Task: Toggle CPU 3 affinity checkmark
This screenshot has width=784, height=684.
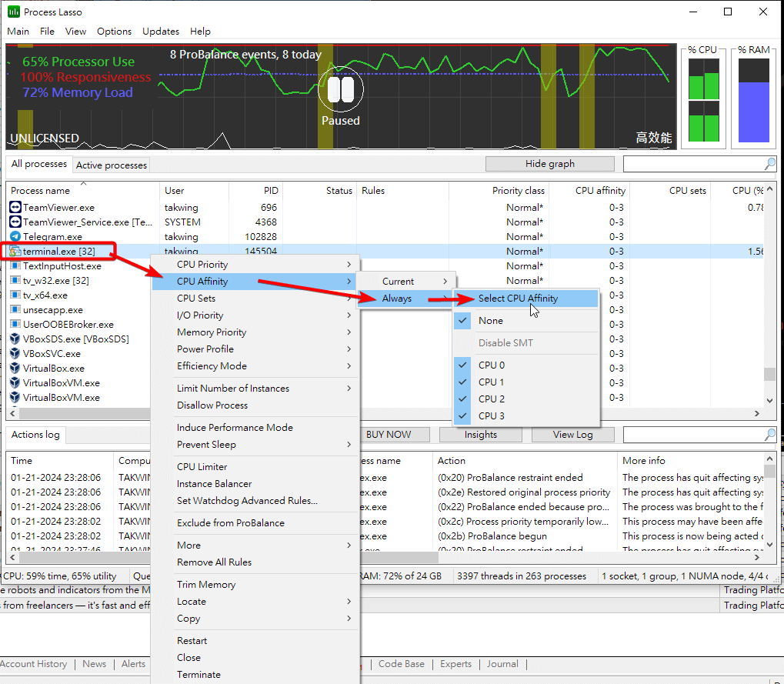Action: 462,416
